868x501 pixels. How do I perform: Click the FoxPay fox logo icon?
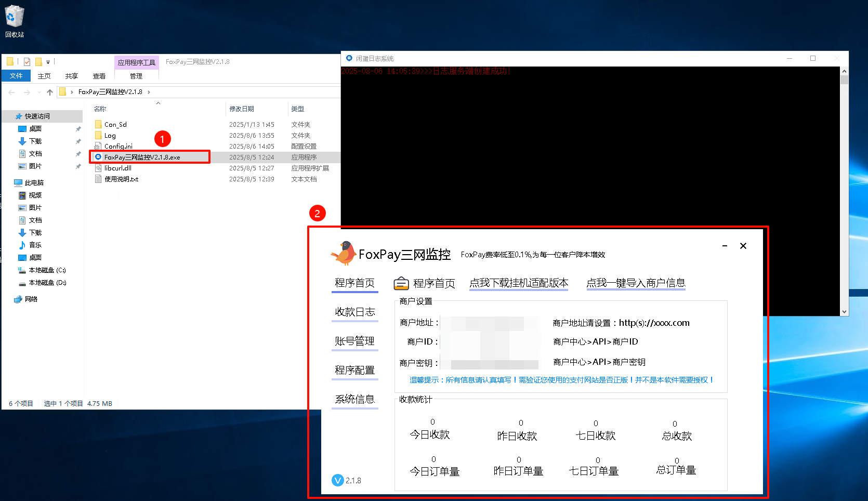[x=343, y=253]
